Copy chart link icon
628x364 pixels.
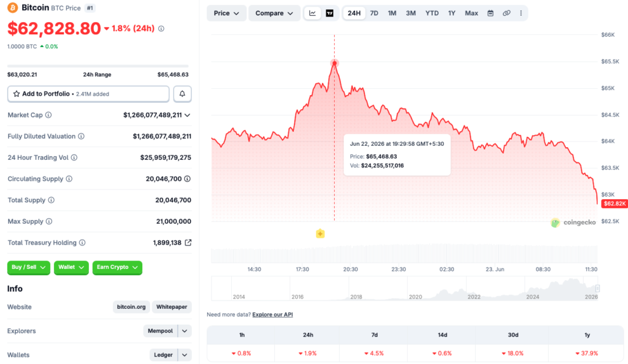pos(507,13)
